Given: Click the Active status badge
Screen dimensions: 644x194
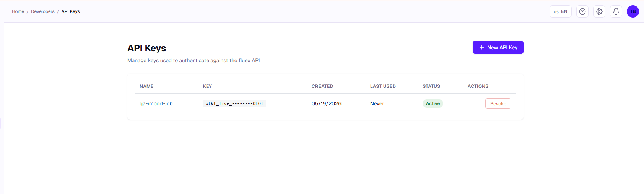Looking at the screenshot, I should 433,103.
